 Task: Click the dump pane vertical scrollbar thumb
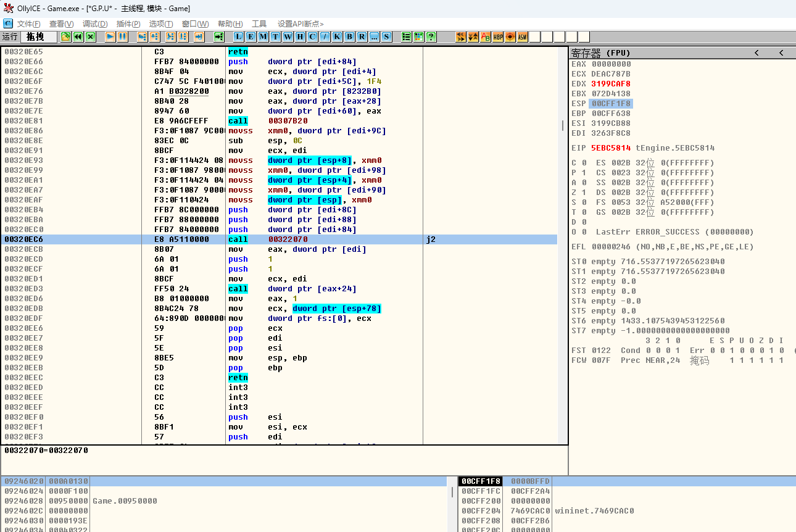[x=453, y=492]
